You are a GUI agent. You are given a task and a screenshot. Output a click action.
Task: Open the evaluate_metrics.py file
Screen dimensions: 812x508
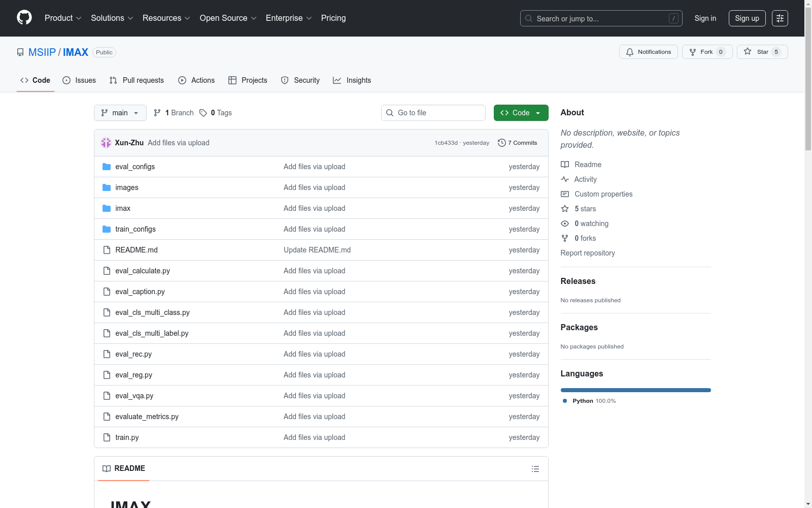coord(147,417)
